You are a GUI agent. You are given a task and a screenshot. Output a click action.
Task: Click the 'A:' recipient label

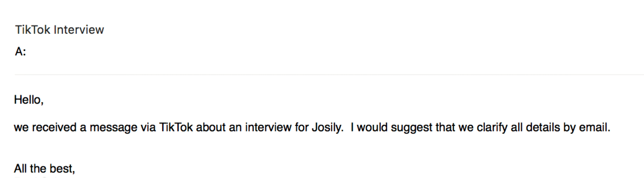[21, 51]
